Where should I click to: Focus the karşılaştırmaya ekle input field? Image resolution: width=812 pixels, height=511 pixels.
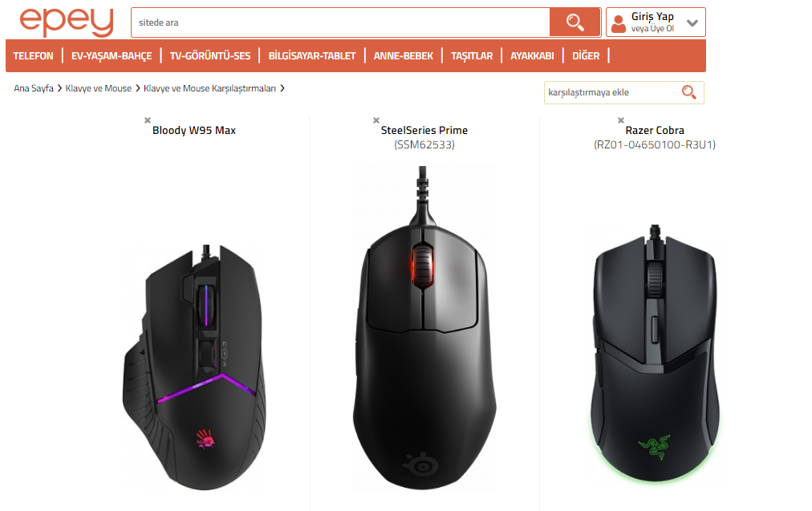pos(614,93)
